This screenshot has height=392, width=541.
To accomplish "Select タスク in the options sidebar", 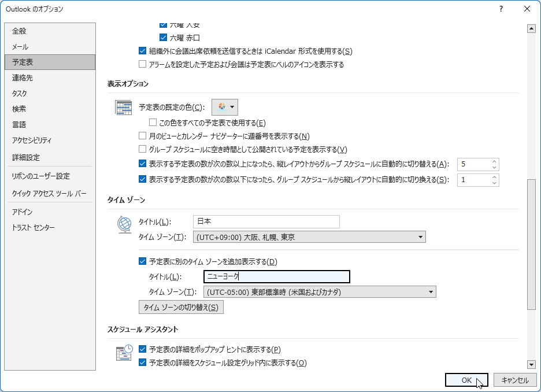I will (x=50, y=93).
